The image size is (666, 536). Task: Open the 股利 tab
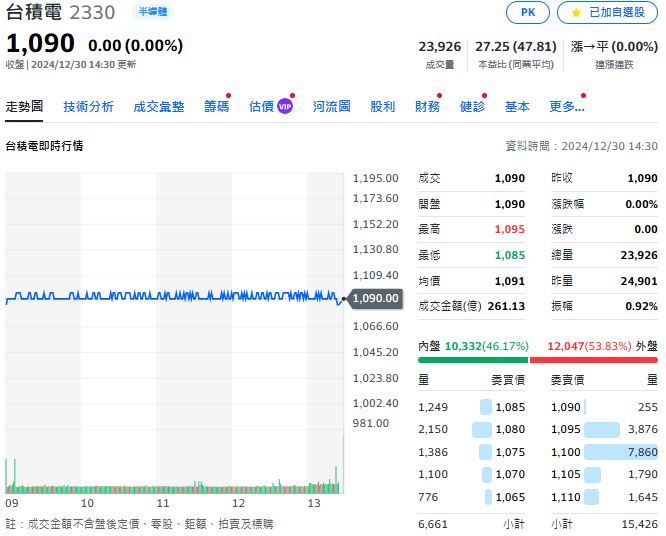pos(382,106)
